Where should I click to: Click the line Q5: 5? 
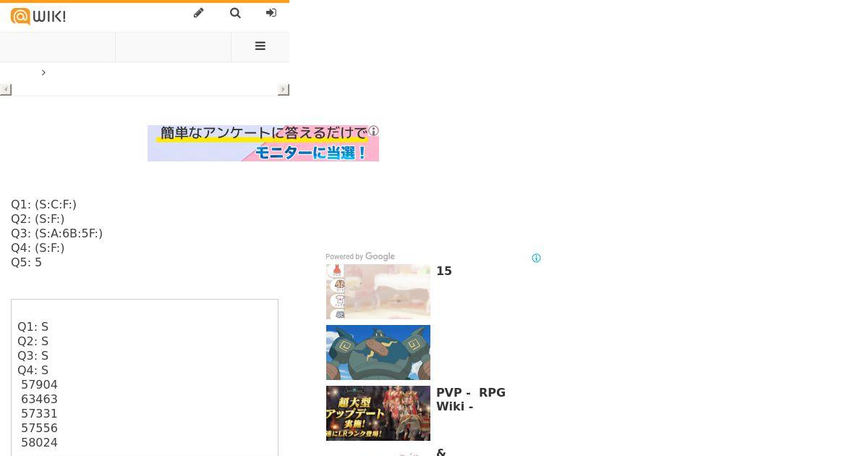[26, 262]
